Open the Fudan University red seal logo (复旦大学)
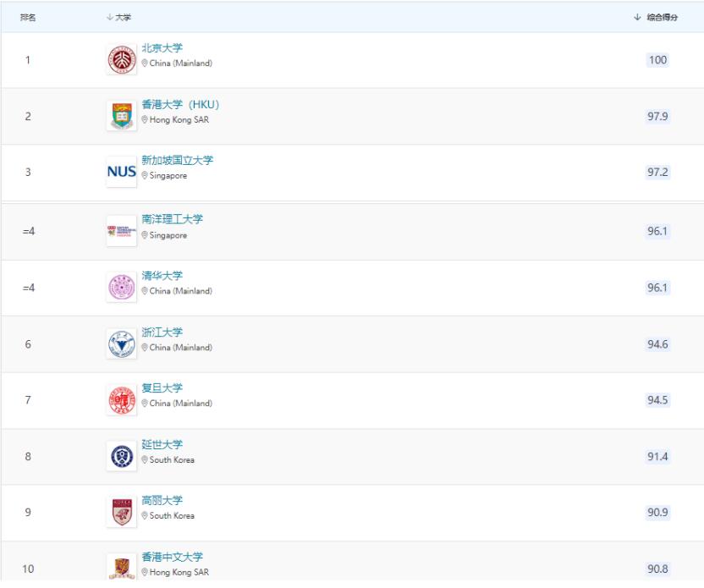704x588 pixels. pos(122,399)
